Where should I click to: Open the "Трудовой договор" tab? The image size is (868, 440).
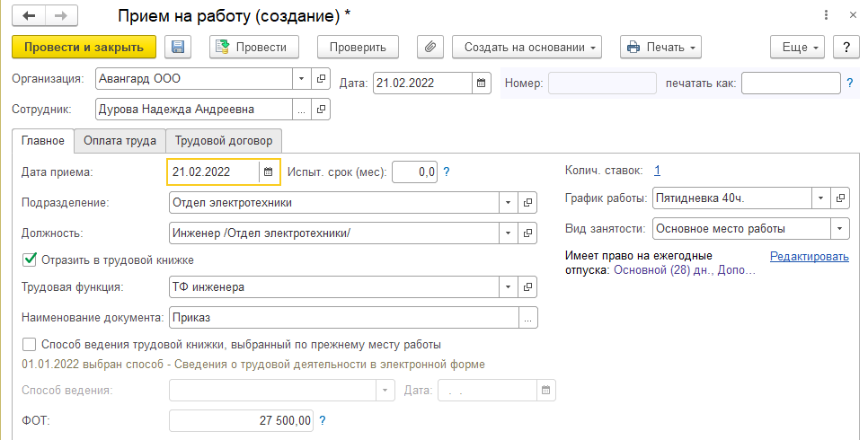pos(225,140)
